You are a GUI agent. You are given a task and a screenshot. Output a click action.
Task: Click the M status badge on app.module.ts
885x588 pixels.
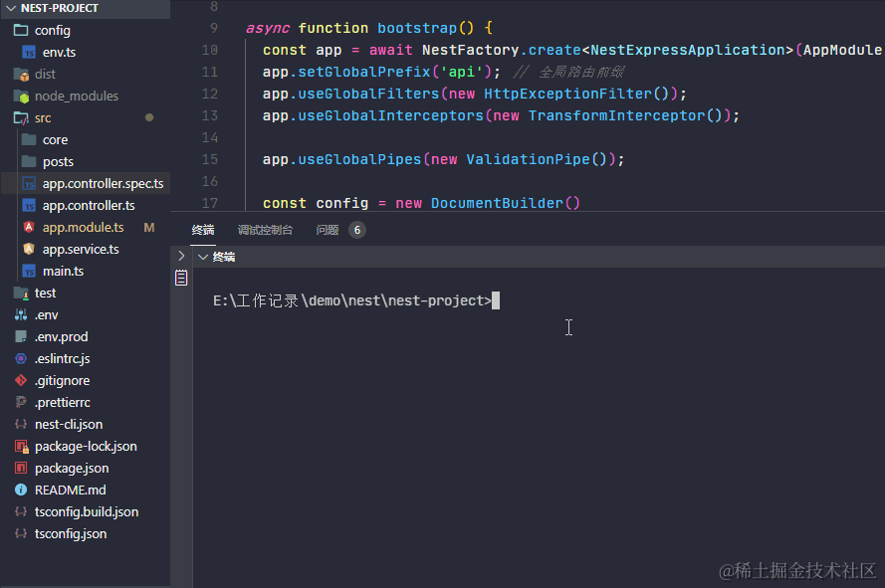click(x=149, y=228)
